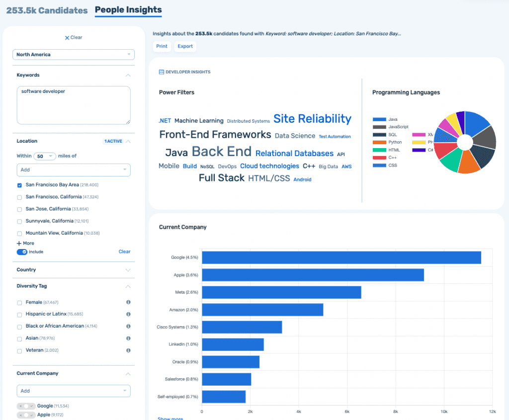Check the San Jose, California checkbox

click(19, 209)
